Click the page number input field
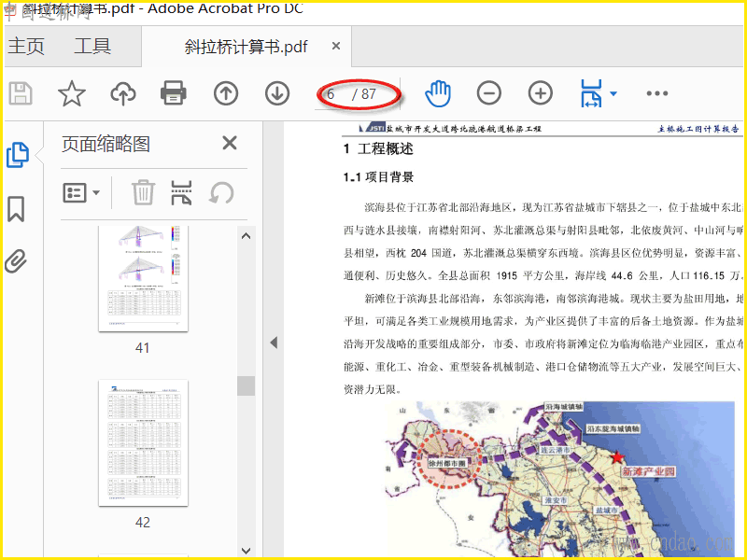The image size is (747, 560). coord(334,94)
